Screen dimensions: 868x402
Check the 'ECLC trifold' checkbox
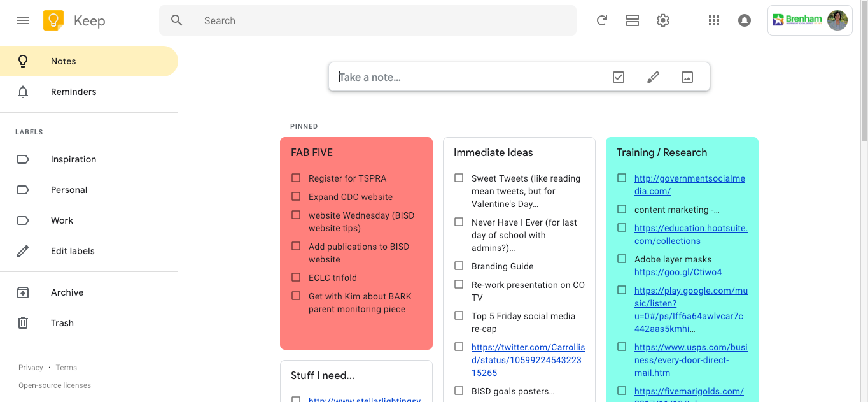tap(296, 277)
